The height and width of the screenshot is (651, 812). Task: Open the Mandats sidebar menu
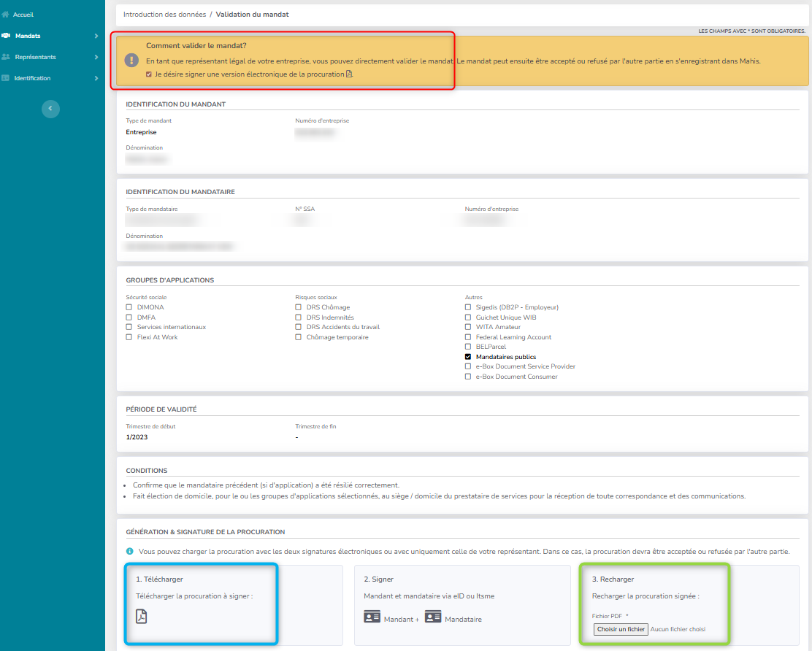pos(28,36)
